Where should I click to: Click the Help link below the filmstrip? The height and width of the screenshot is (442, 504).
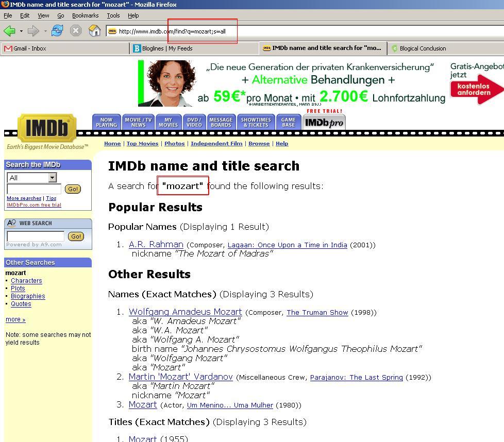(x=282, y=144)
